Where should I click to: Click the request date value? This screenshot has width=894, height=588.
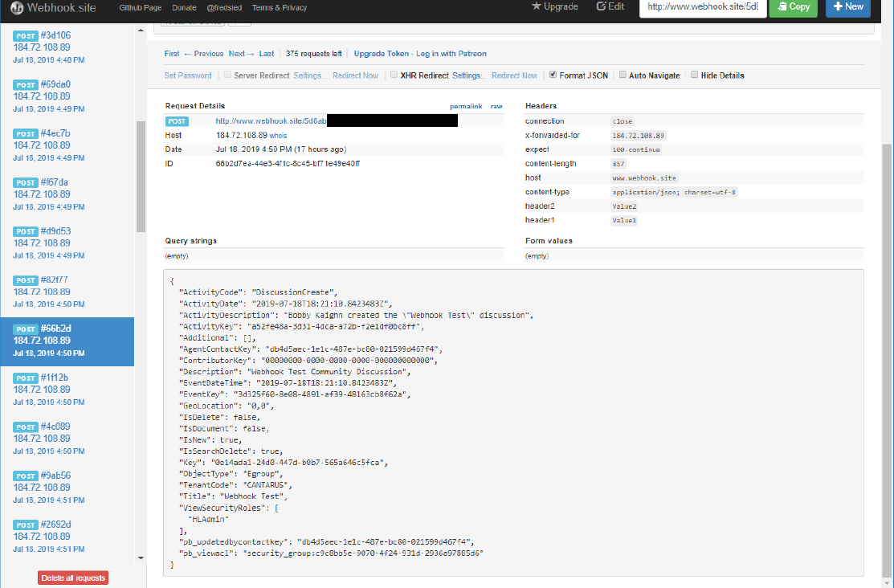(x=281, y=149)
